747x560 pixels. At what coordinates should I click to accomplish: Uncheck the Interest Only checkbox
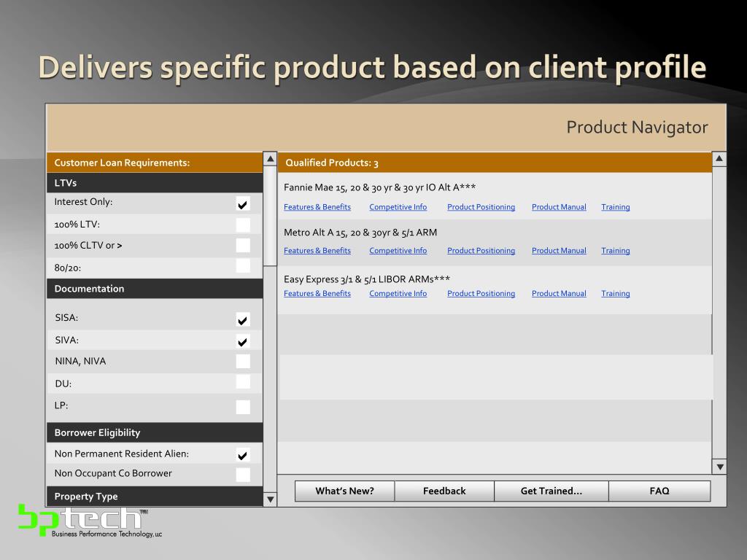click(243, 204)
